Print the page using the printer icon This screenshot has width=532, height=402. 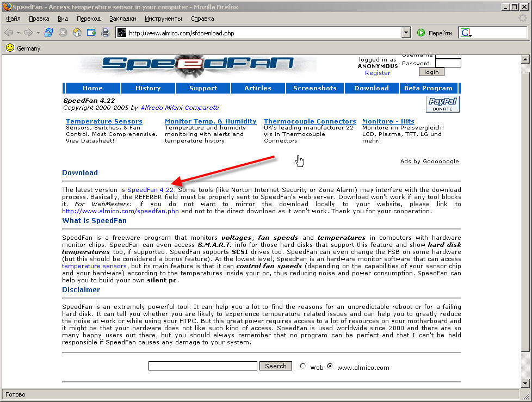[x=105, y=33]
